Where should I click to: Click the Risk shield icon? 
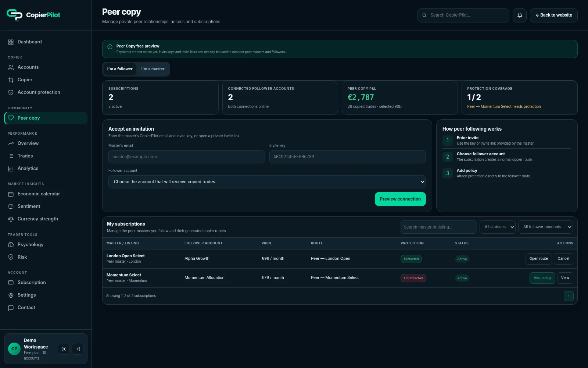pos(11,257)
